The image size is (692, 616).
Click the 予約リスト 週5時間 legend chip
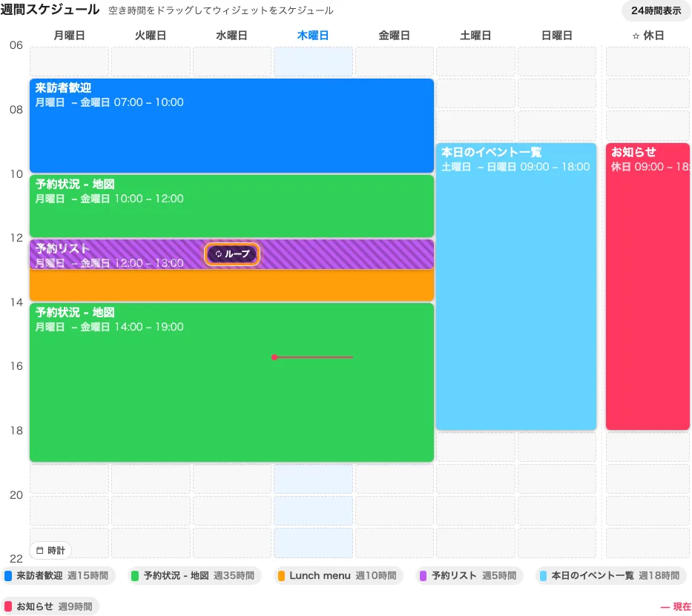[x=469, y=576]
